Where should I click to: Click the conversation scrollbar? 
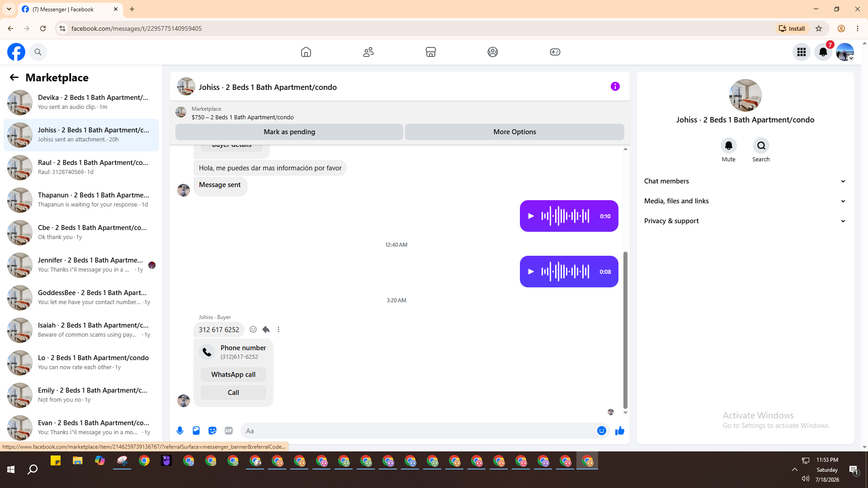click(626, 330)
